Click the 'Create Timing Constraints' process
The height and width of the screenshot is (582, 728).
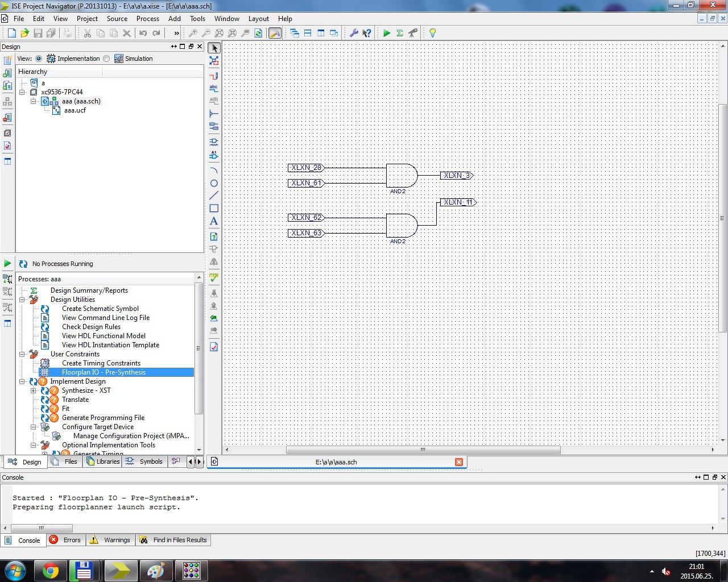point(101,363)
